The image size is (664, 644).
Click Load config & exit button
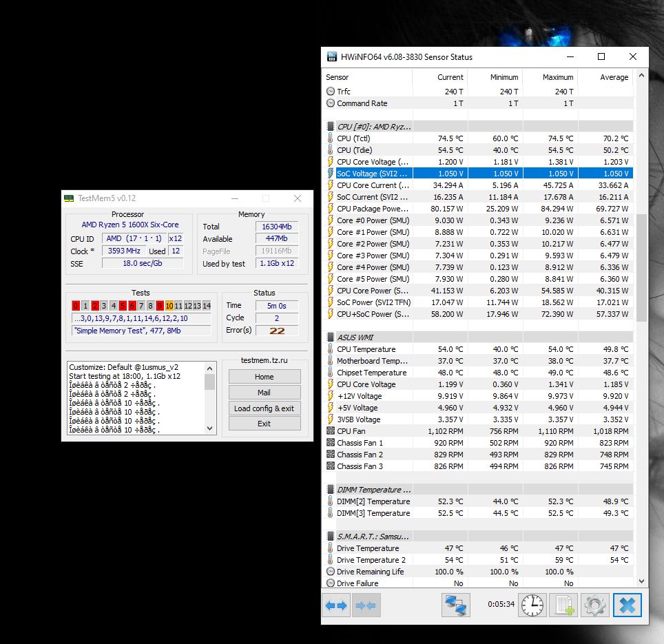coord(264,408)
